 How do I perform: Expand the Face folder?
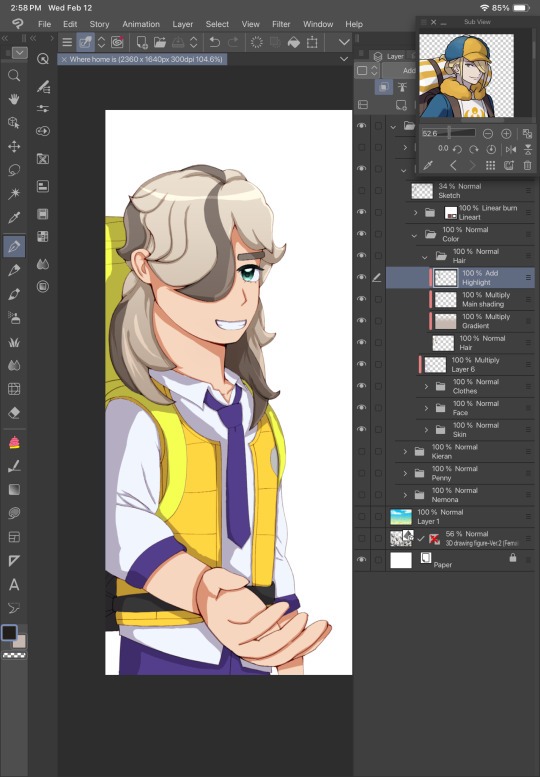[426, 408]
